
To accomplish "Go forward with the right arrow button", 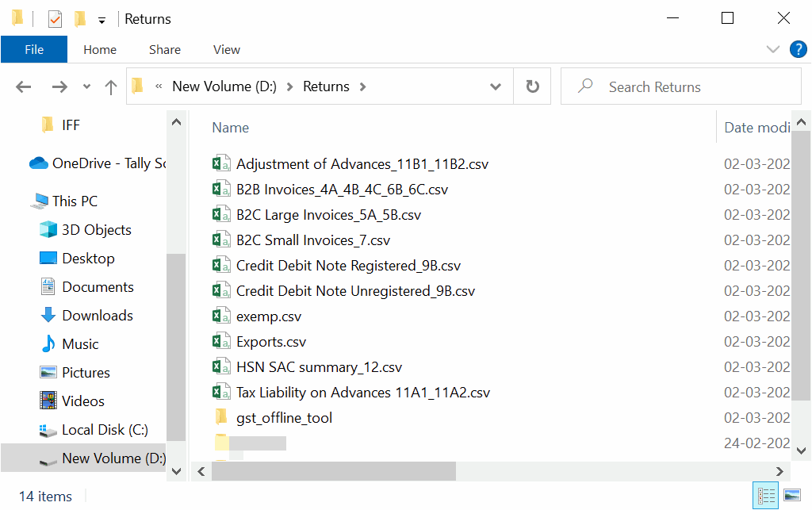I will 59,86.
